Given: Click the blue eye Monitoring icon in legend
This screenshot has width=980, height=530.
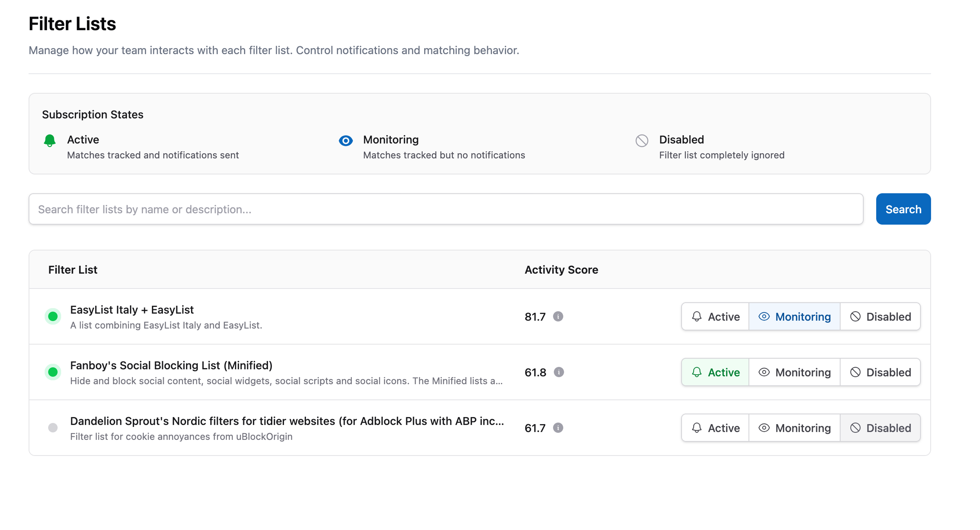Looking at the screenshot, I should (345, 141).
